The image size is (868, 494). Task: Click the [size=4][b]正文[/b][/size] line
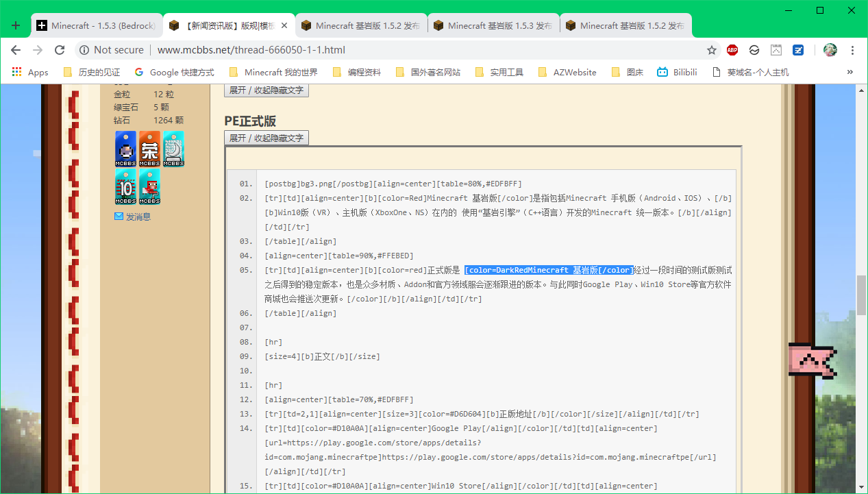pyautogui.click(x=322, y=356)
